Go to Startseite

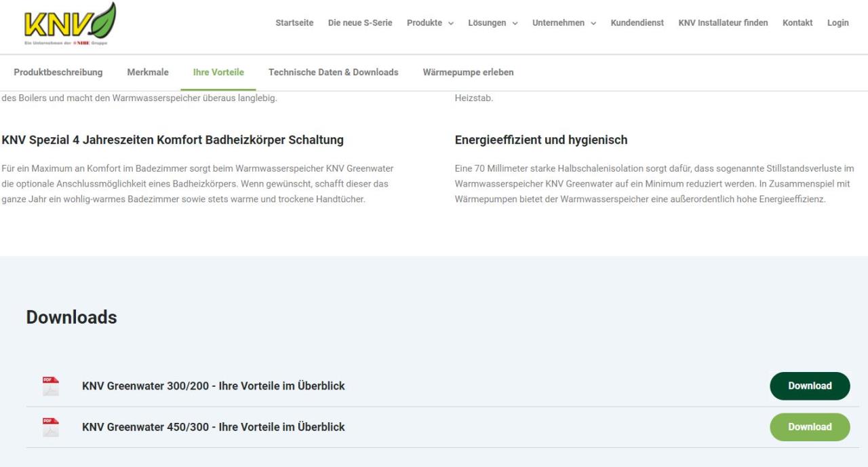(x=294, y=22)
